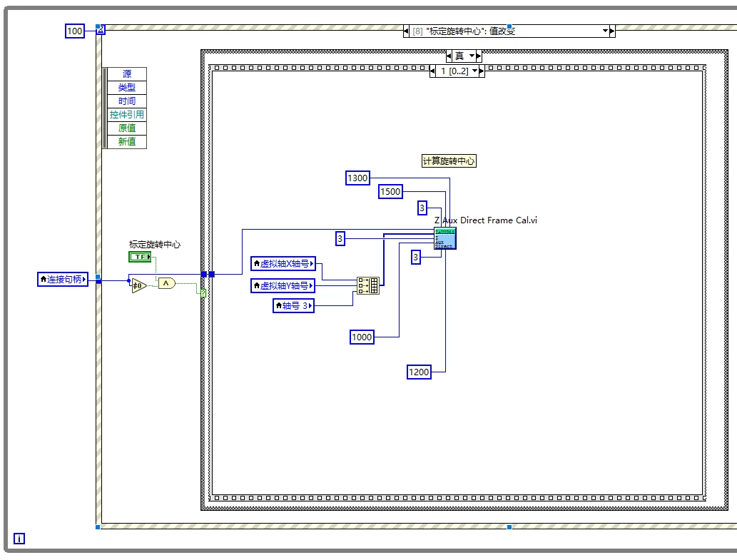The width and height of the screenshot is (737, 560).
Task: Toggle the 标定旋转中心 Boolean TF terminal
Action: pos(140,257)
